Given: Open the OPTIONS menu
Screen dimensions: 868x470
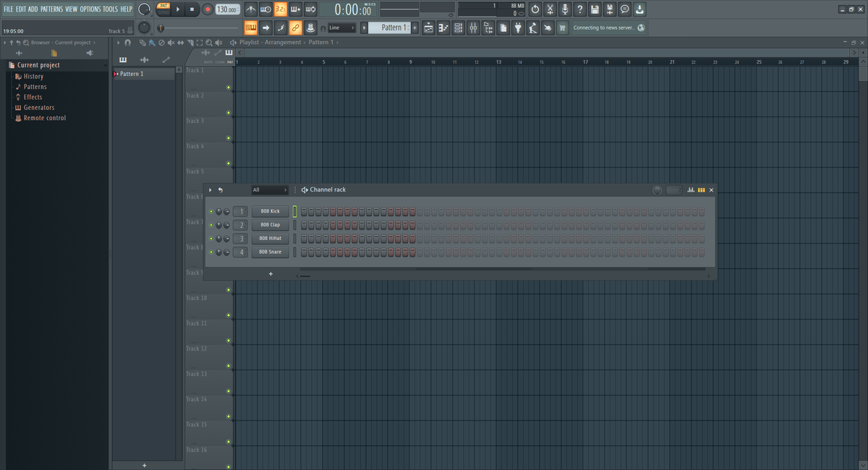Looking at the screenshot, I should (90, 9).
